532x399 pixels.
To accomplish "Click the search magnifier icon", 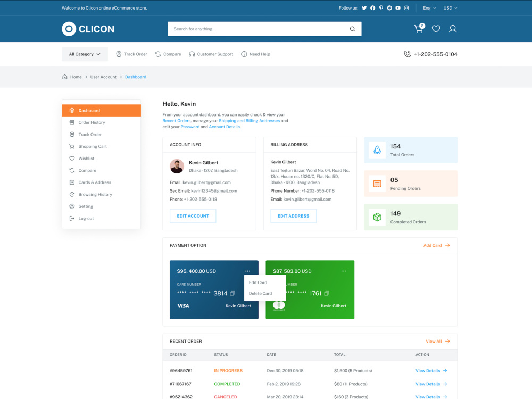I will [x=353, y=29].
